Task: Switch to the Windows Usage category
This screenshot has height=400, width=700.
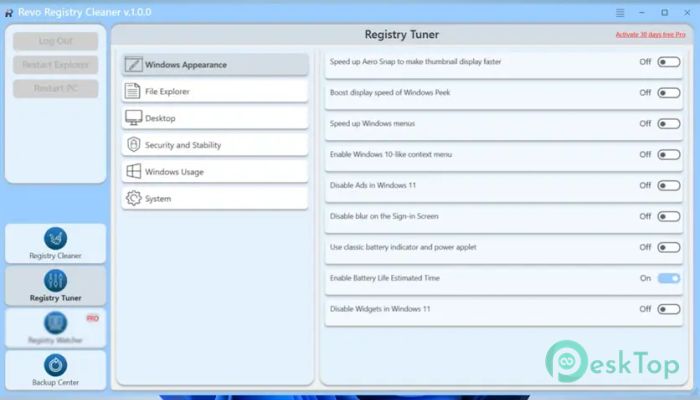Action: tap(215, 172)
